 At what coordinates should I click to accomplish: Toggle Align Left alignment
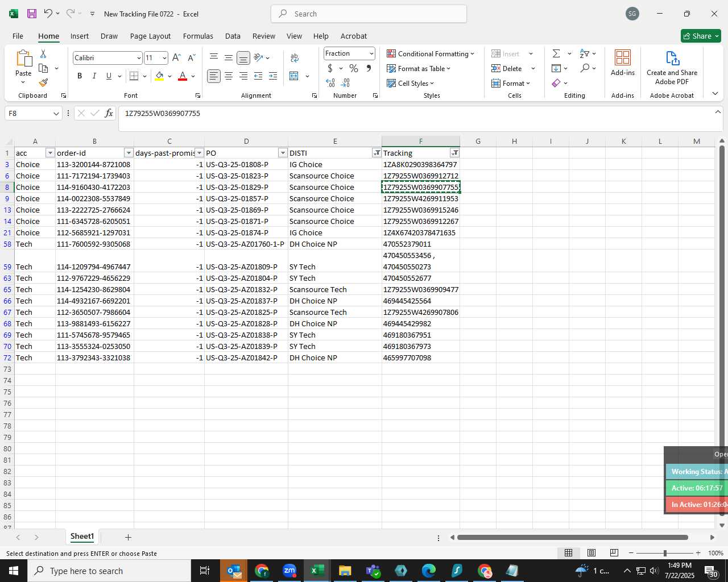214,76
